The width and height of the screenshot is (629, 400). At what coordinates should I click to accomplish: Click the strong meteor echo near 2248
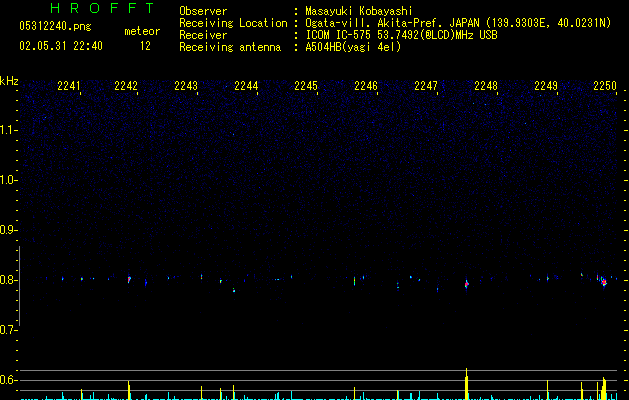click(x=467, y=284)
